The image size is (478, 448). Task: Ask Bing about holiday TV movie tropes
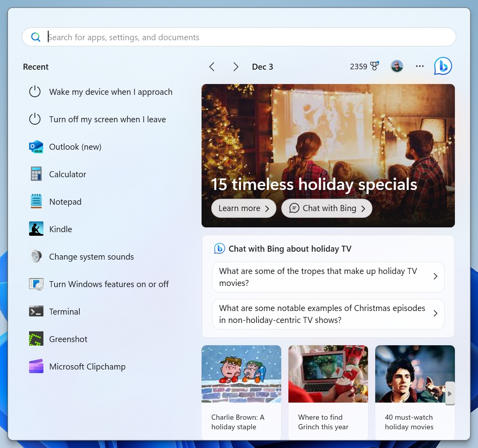[x=328, y=277]
